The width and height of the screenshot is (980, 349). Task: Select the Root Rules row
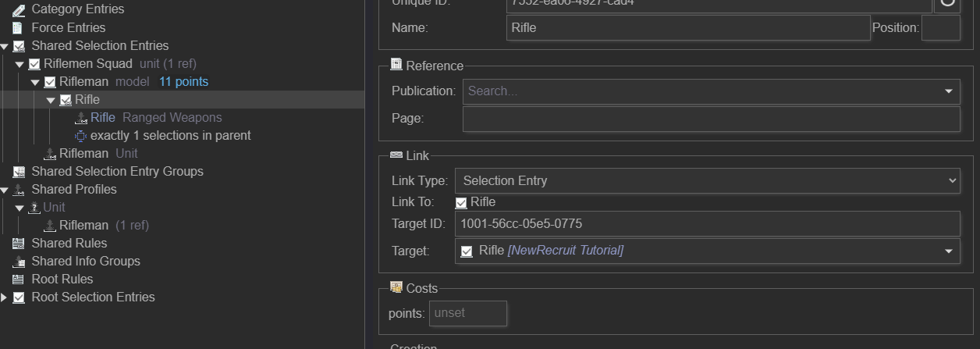click(182, 280)
